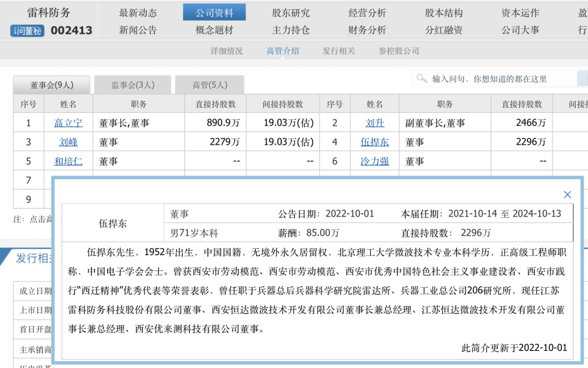
Task: Open director 高立宁's profile link
Action: [69, 122]
